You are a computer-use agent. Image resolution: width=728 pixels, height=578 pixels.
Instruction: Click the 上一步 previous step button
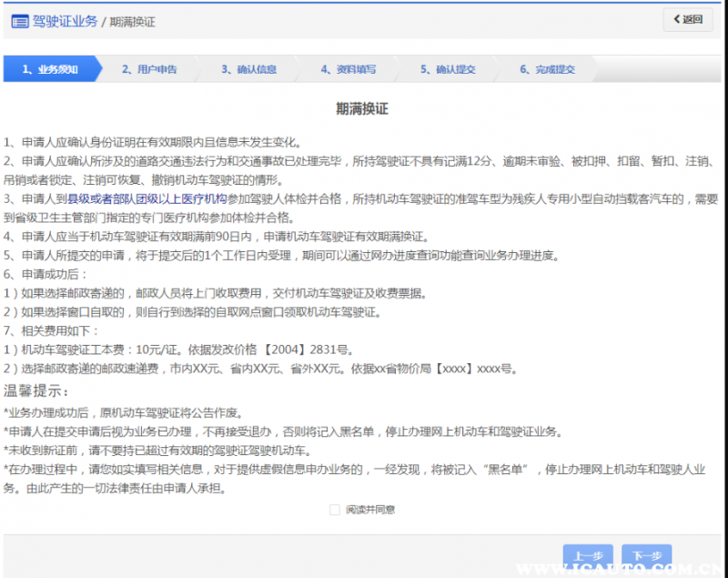(x=588, y=555)
